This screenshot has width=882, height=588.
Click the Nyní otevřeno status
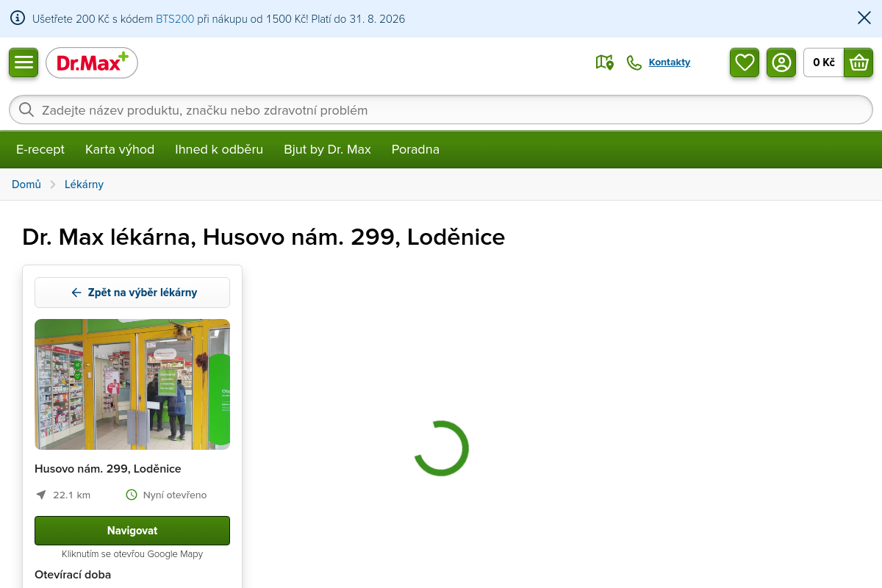[x=175, y=495]
